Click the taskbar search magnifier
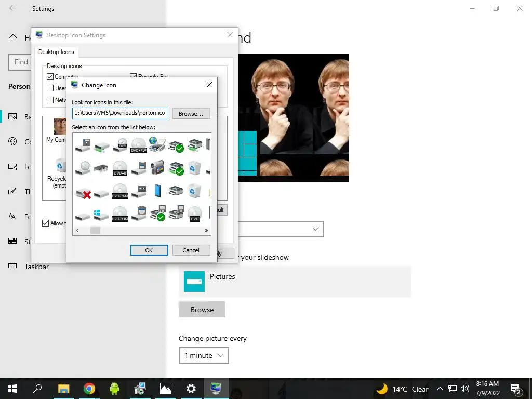532x399 pixels. 37,389
